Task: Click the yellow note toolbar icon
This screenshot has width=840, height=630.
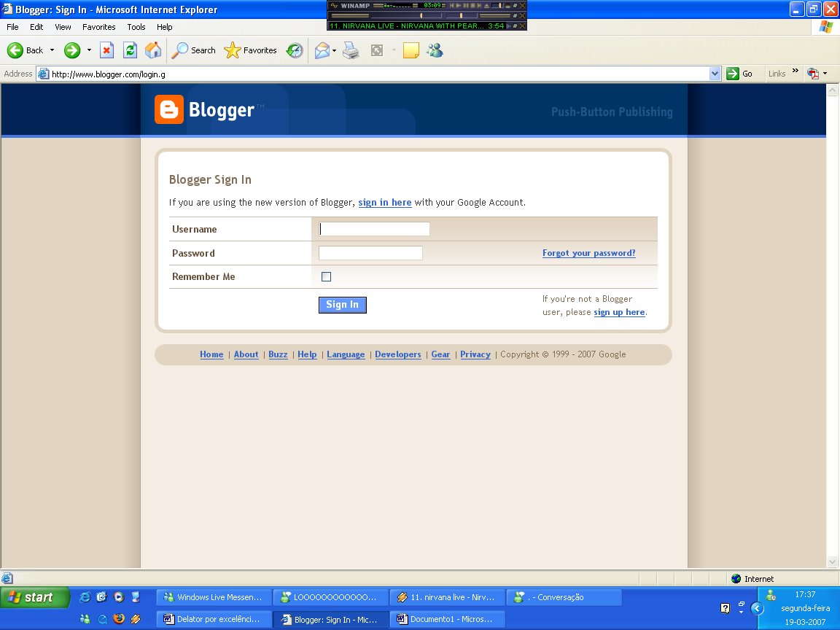Action: 411,50
